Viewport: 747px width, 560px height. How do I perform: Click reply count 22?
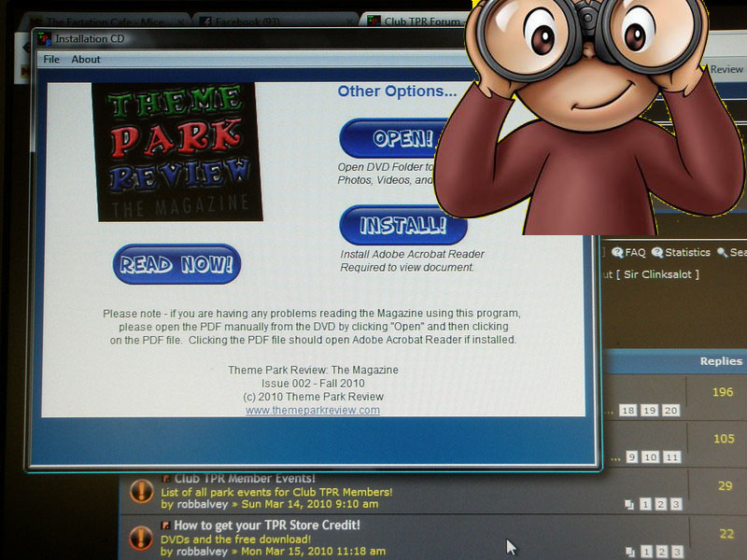pyautogui.click(x=726, y=534)
